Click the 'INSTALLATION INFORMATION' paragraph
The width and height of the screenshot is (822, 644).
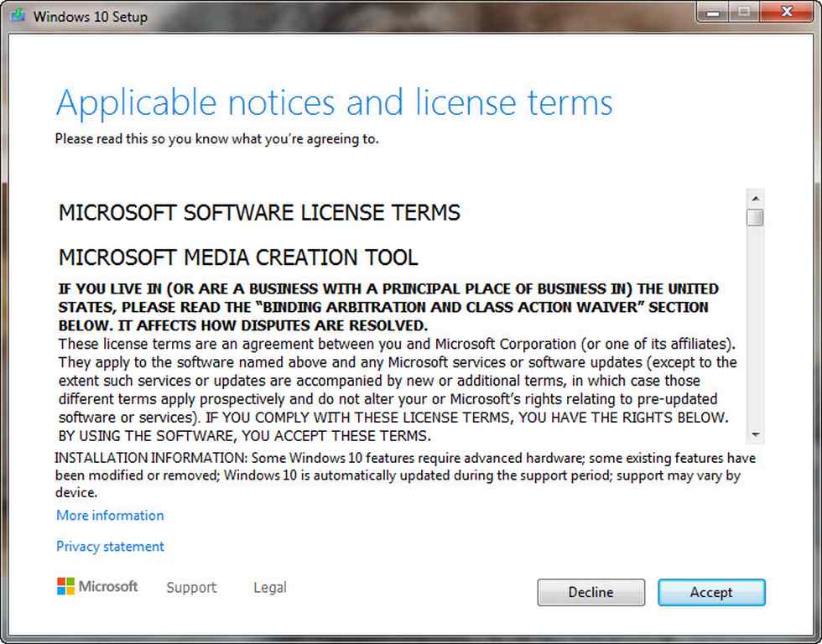click(405, 475)
